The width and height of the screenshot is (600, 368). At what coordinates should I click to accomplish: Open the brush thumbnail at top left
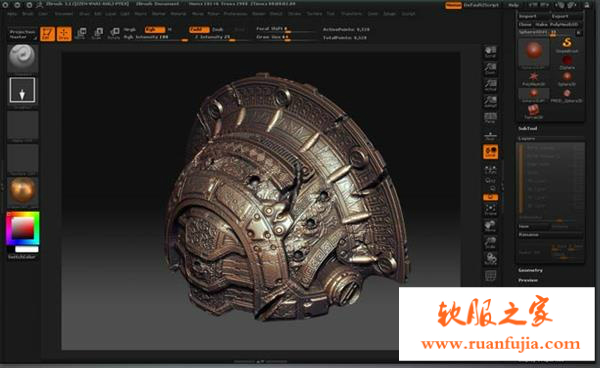[x=23, y=58]
